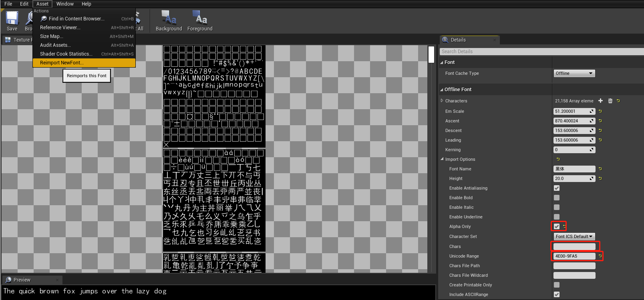
Task: Select Shader Cook Statistics menu item
Action: (84, 54)
